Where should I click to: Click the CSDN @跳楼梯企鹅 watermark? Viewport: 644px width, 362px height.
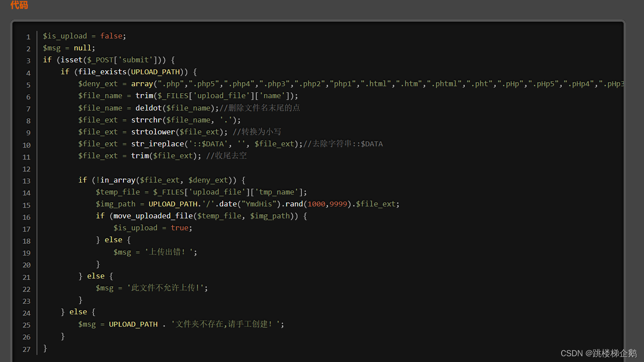598,353
